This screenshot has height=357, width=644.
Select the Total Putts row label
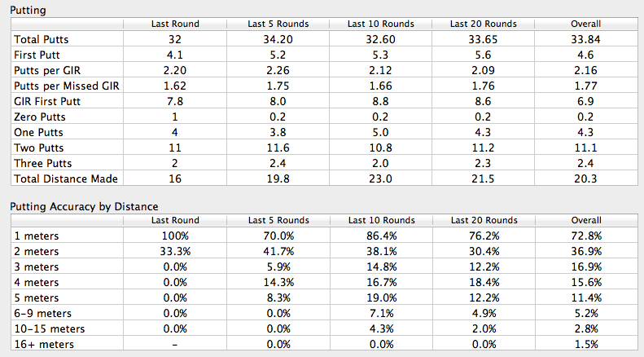(42, 39)
